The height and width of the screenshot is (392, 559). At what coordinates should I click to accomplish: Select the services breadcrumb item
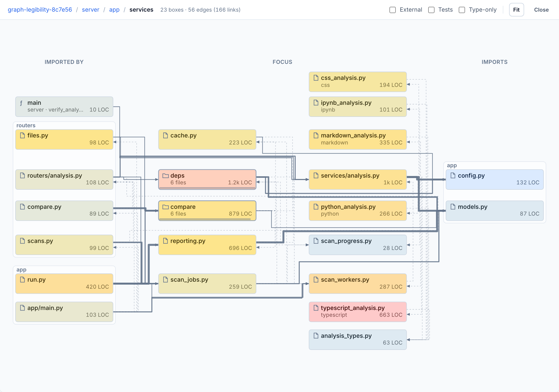pyautogui.click(x=141, y=10)
